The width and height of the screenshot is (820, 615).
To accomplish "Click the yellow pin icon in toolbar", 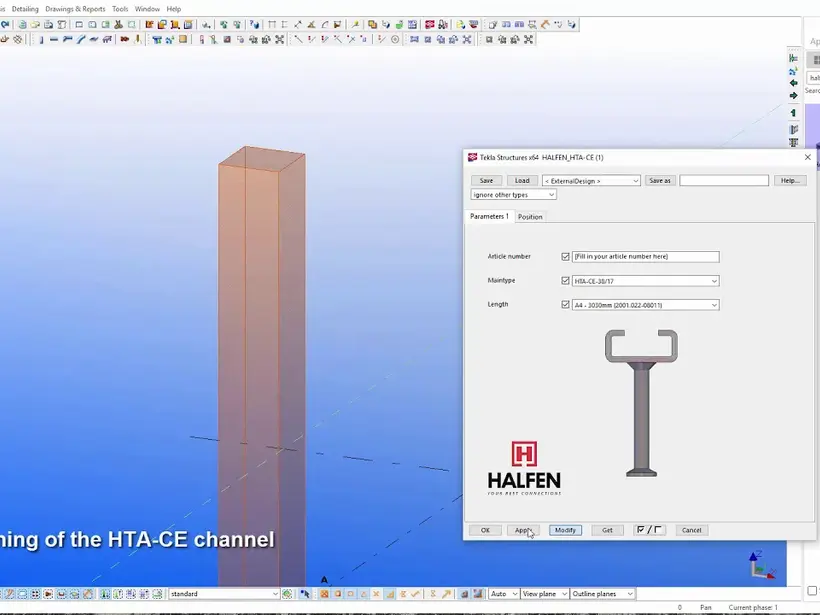I will [x=355, y=25].
